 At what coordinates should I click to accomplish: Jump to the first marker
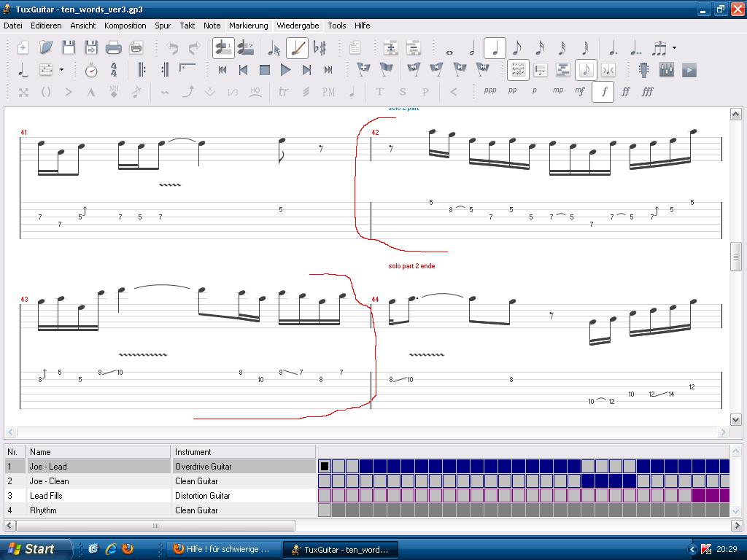(413, 70)
